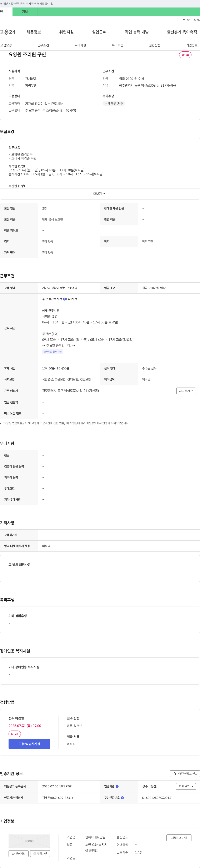The width and height of the screenshot is (200, 868).
Task: Click the 로그인 link
Action: 186,20
